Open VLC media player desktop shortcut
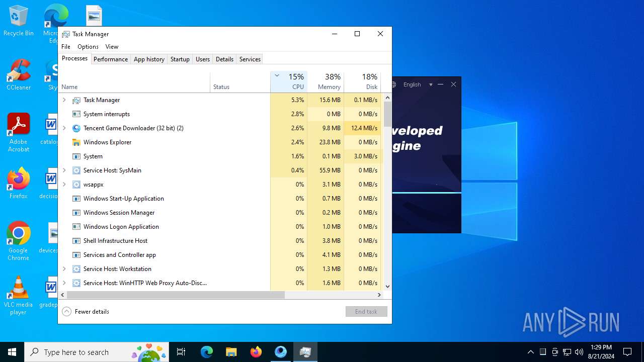Viewport: 644px width, 362px height. coord(19,296)
